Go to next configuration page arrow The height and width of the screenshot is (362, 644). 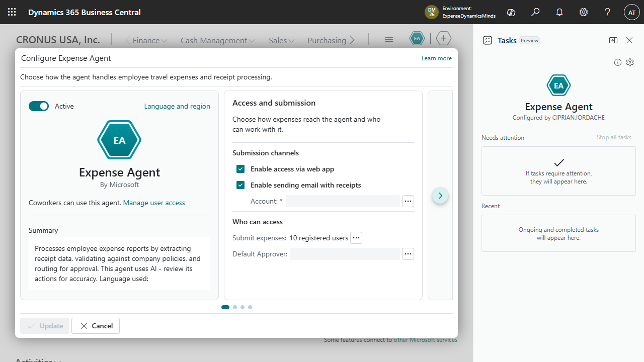tap(440, 196)
